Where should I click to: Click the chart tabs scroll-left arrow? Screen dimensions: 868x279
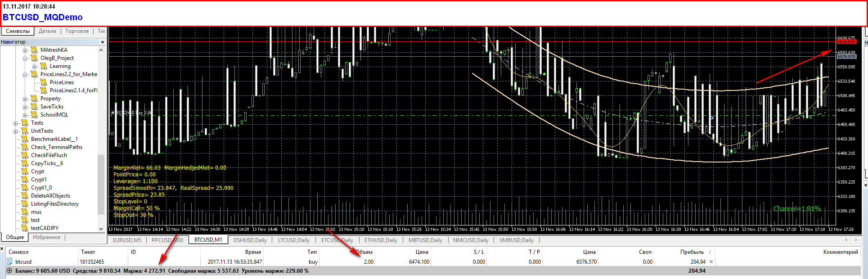coord(846,240)
